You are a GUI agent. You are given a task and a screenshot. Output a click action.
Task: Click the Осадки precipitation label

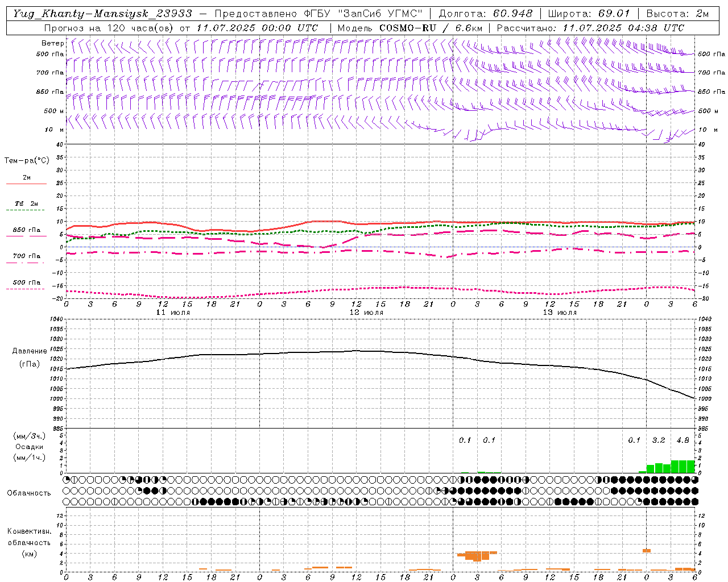pyautogui.click(x=29, y=447)
